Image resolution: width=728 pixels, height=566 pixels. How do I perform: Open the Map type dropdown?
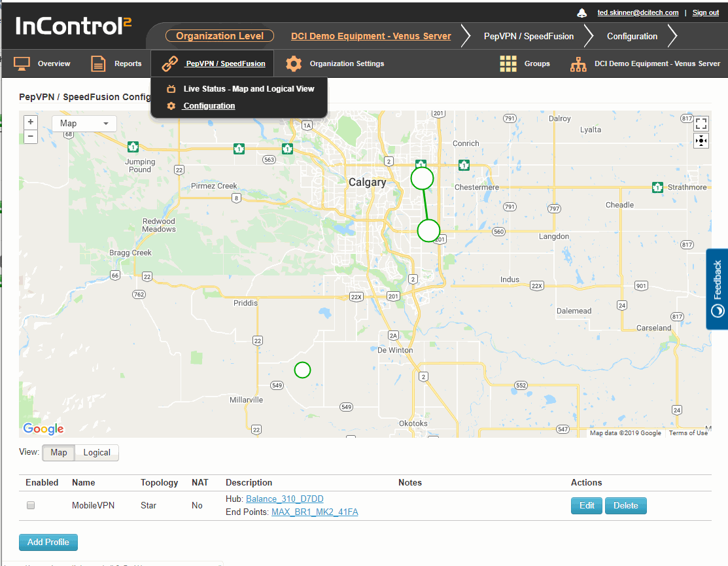click(84, 124)
